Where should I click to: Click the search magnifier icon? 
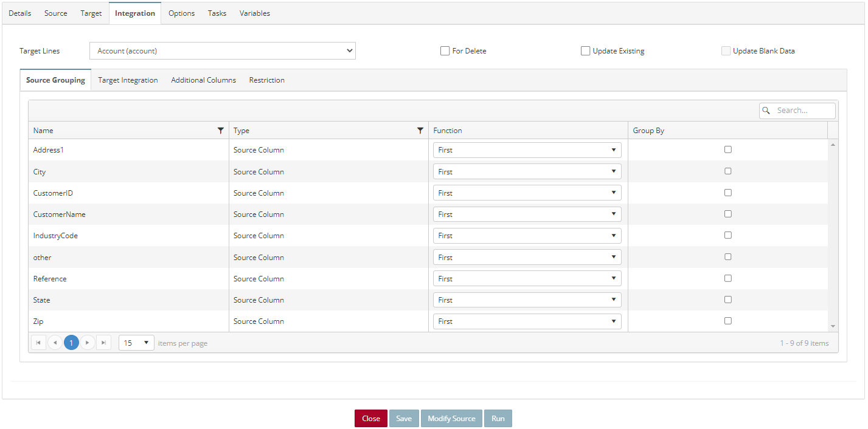[766, 111]
